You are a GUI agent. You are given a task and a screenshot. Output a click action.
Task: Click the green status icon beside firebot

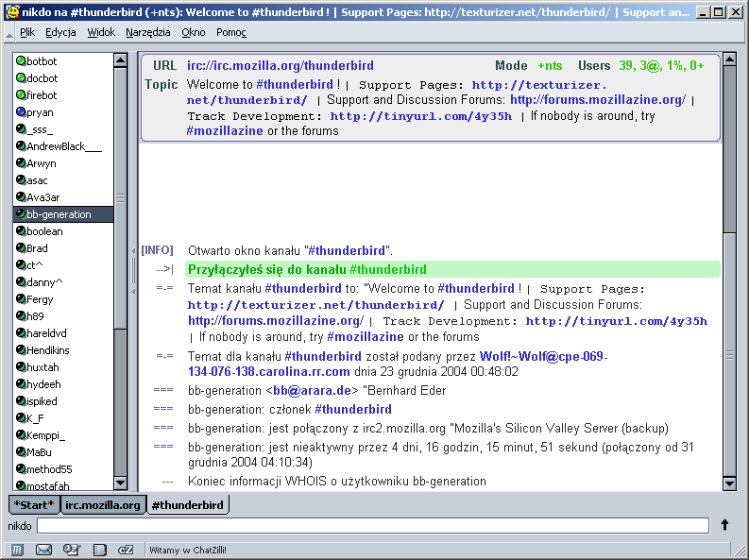pos(21,95)
